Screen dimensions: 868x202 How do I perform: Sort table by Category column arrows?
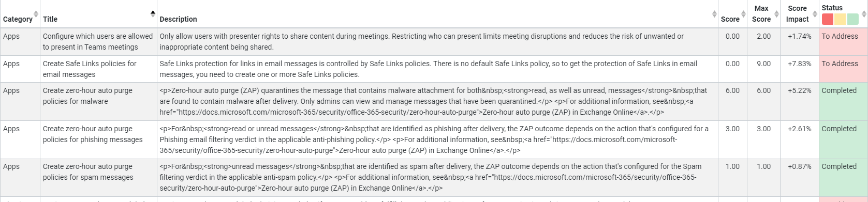click(36, 14)
